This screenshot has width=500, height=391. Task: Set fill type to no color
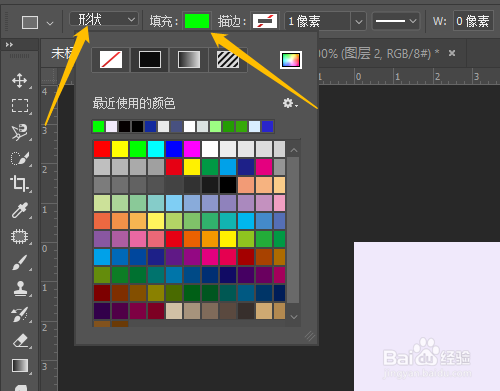tap(111, 60)
